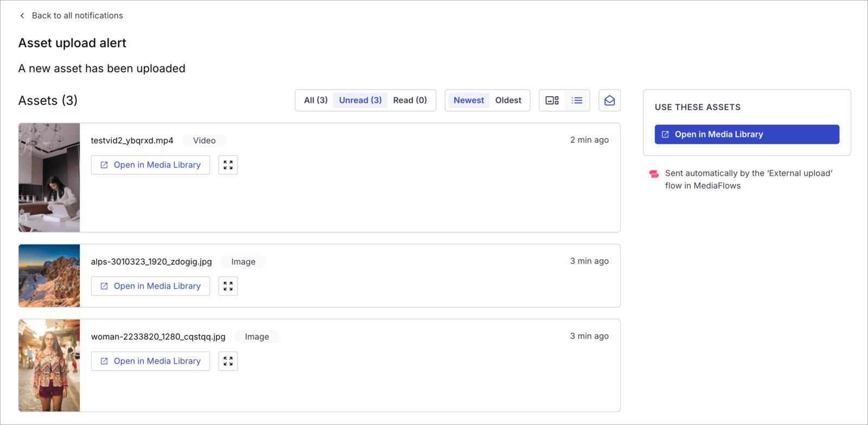Click the 'Asset upload alert' heading

click(72, 43)
